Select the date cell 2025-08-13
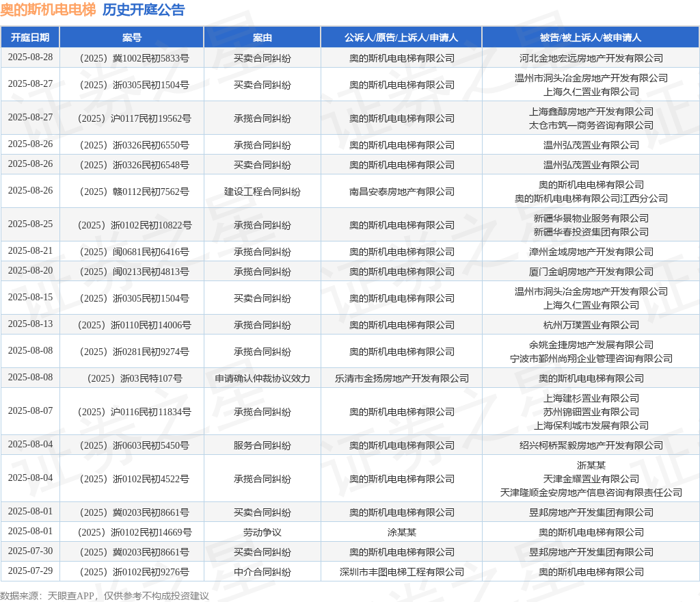The height and width of the screenshot is (602, 700). (30, 324)
